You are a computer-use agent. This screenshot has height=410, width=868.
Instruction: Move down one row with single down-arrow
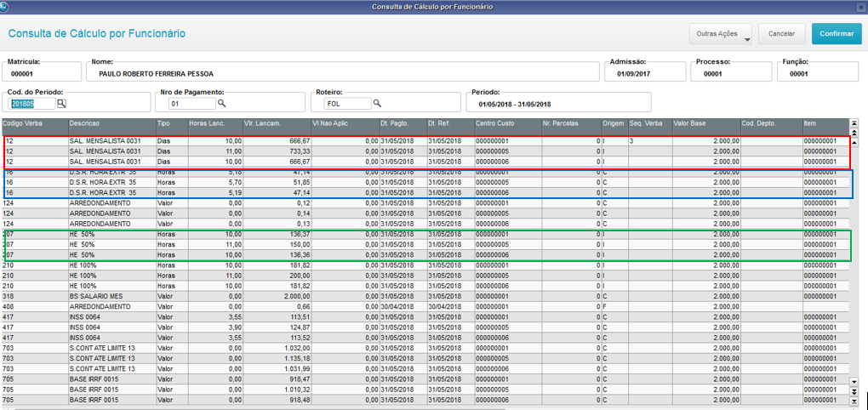point(854,382)
